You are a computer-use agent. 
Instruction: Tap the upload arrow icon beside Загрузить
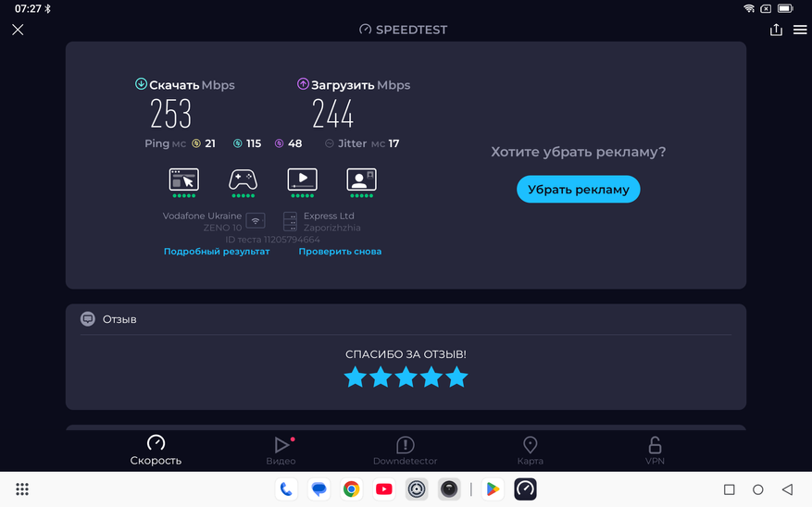tap(303, 84)
